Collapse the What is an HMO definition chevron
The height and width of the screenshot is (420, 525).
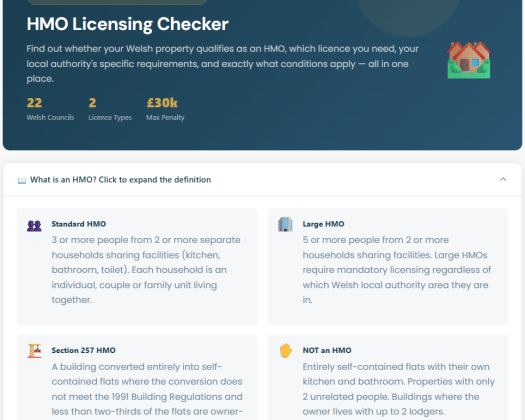[503, 180]
